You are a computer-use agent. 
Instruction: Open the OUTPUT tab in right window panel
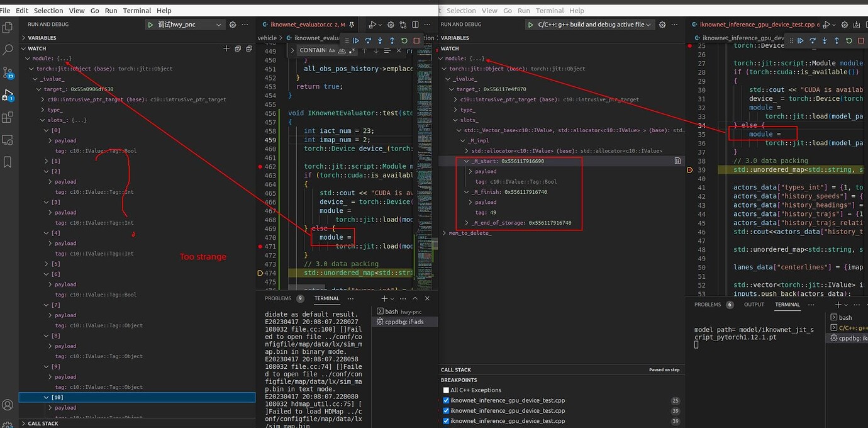tap(754, 305)
